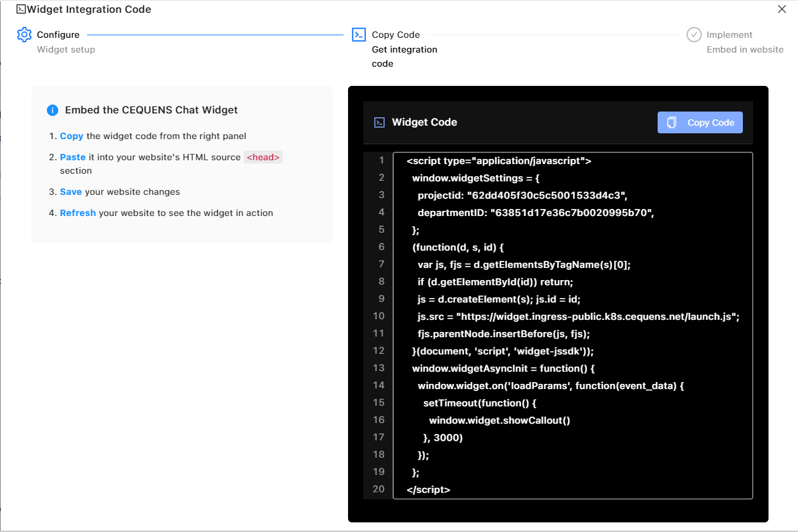The height and width of the screenshot is (532, 798).
Task: Click the terminal icon next to Widget Code
Action: (x=379, y=122)
